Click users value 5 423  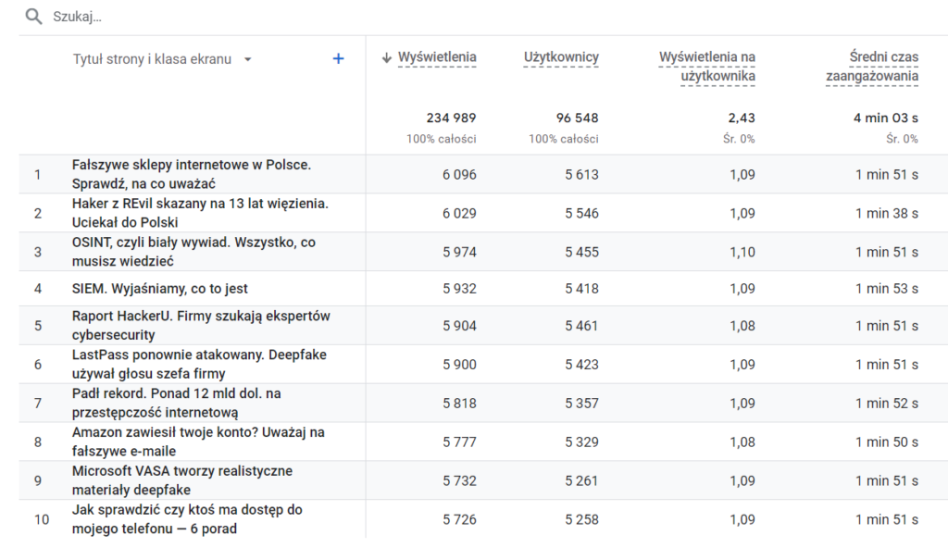click(581, 365)
